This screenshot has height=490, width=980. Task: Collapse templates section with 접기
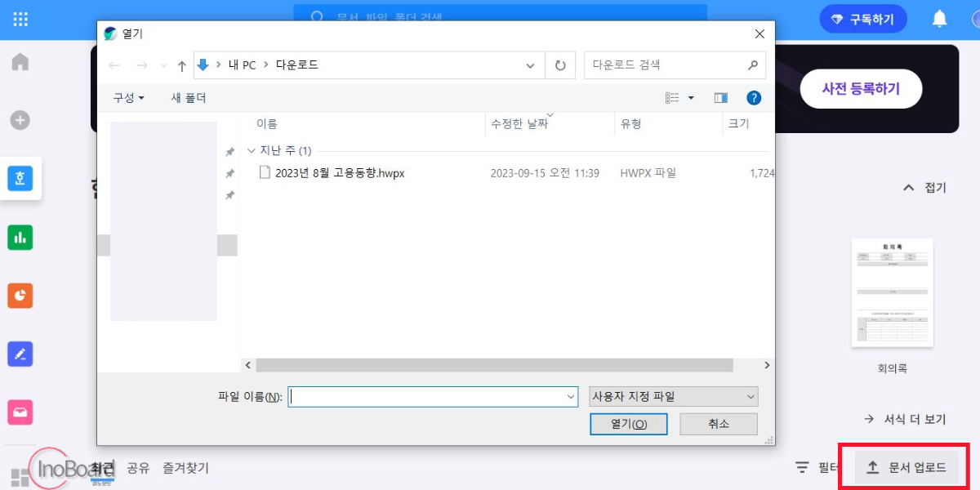[924, 188]
